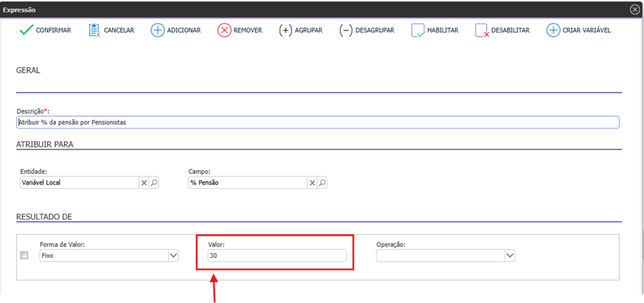Screen dimensions: 644x303
Task: Open the Entidade search magnifier
Action: coord(153,183)
